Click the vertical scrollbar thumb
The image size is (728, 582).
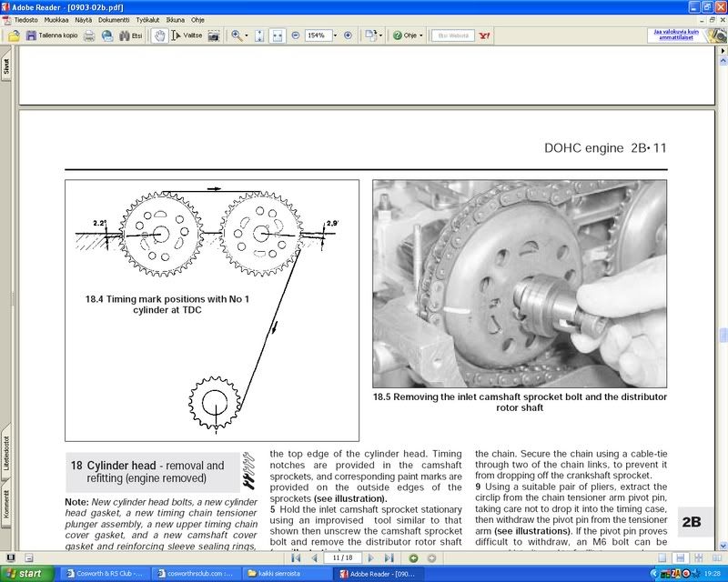(x=723, y=335)
